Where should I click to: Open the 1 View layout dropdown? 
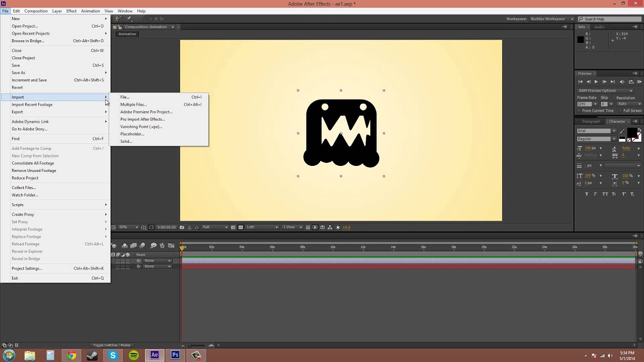(292, 227)
